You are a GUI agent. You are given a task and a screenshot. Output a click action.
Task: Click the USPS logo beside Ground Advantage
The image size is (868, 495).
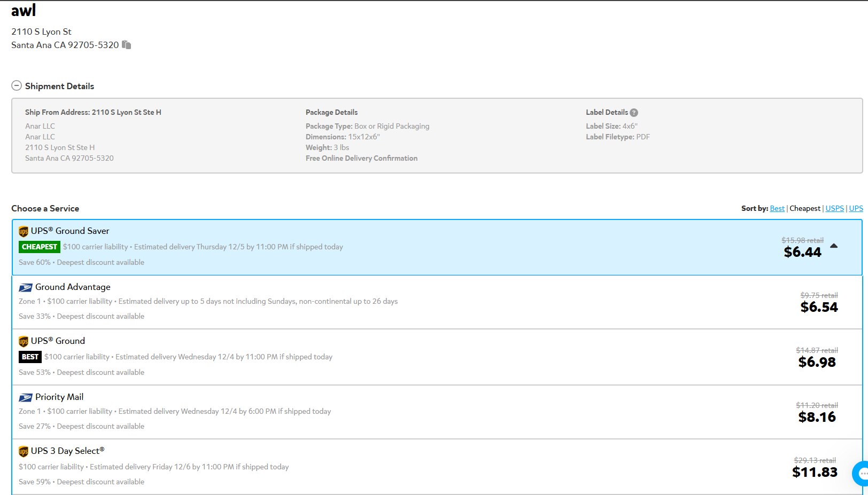click(x=26, y=288)
